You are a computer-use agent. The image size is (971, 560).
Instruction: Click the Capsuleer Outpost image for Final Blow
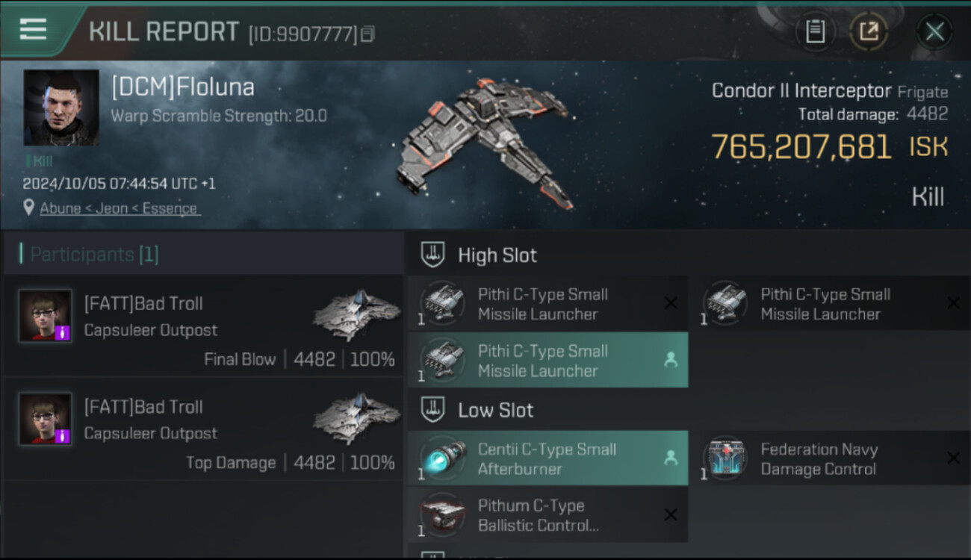coord(356,314)
